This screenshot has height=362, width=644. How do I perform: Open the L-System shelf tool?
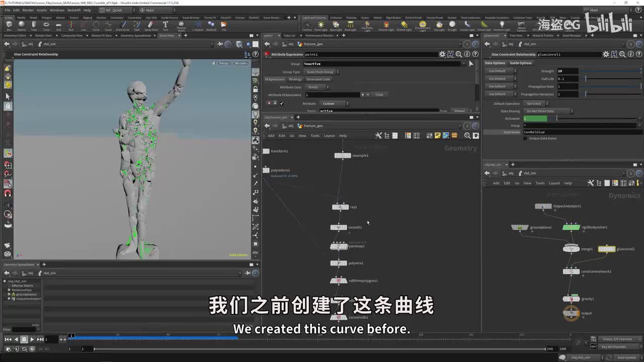tap(198, 25)
